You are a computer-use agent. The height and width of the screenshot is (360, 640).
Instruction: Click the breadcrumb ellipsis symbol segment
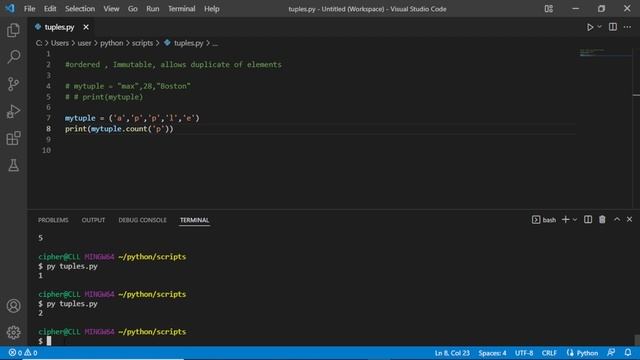(215, 43)
